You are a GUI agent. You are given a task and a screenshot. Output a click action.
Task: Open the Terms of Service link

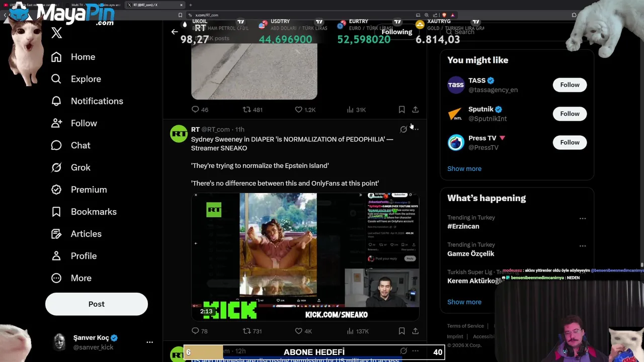tap(465, 326)
